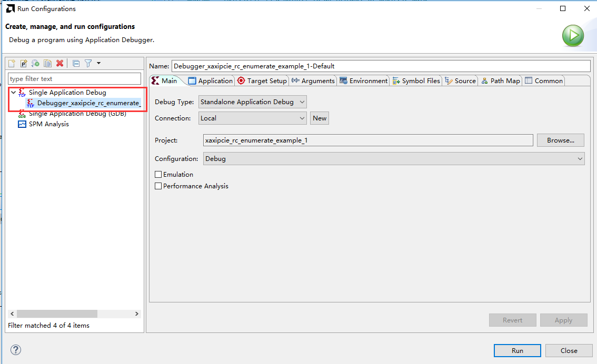Open the Help question mark icon
This screenshot has height=364, width=597.
click(16, 350)
